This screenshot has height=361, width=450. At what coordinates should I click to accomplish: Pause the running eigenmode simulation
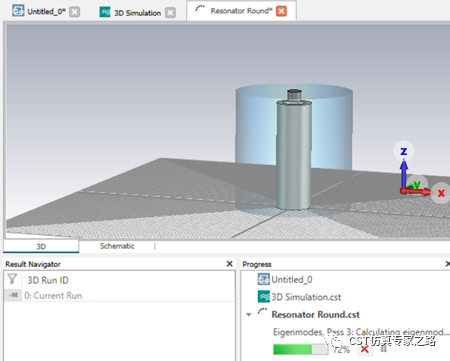(384, 349)
